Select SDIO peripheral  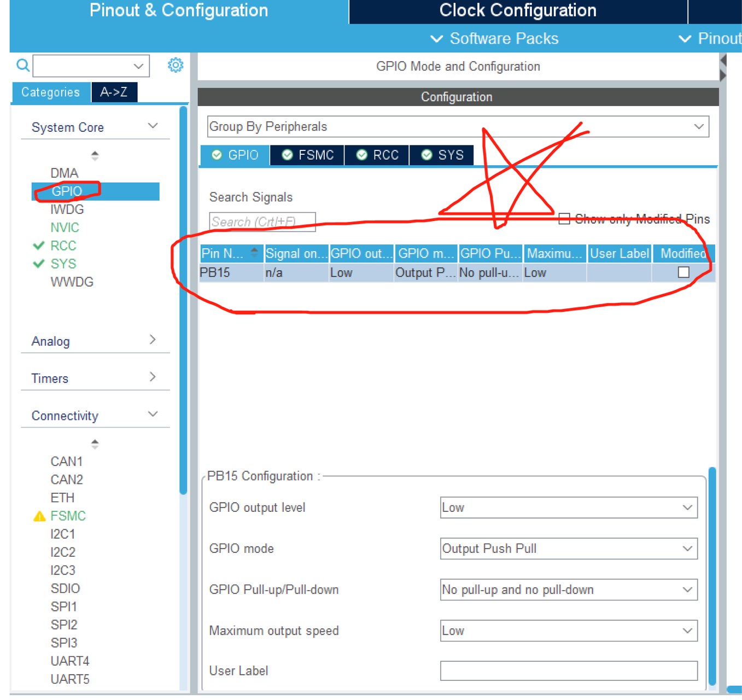pos(66,588)
